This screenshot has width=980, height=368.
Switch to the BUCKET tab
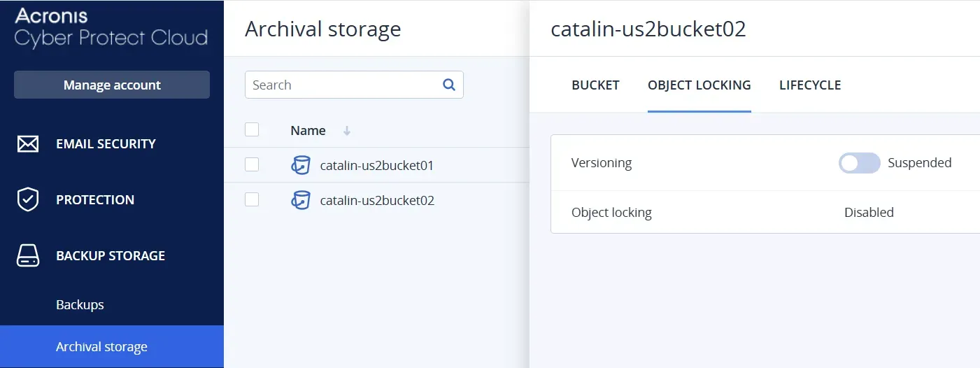(595, 85)
